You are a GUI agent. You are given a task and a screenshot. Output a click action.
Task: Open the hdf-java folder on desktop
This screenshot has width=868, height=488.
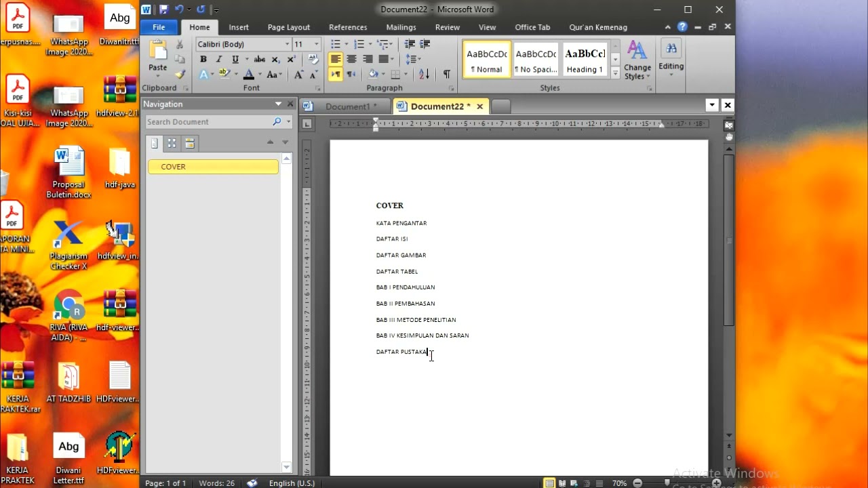(120, 168)
